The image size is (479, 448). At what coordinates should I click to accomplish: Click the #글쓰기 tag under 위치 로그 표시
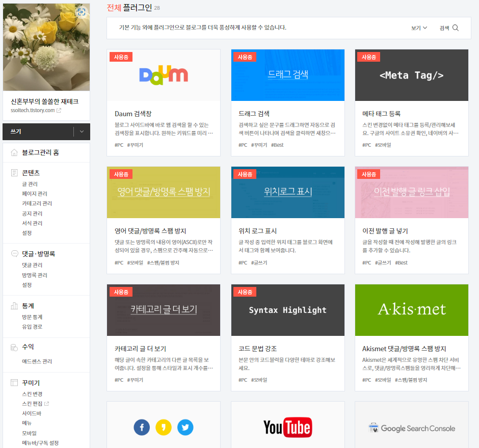[259, 262]
